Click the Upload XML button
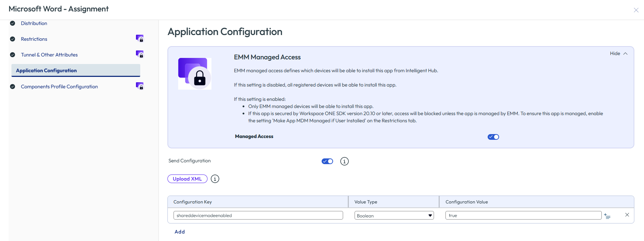 click(x=187, y=179)
